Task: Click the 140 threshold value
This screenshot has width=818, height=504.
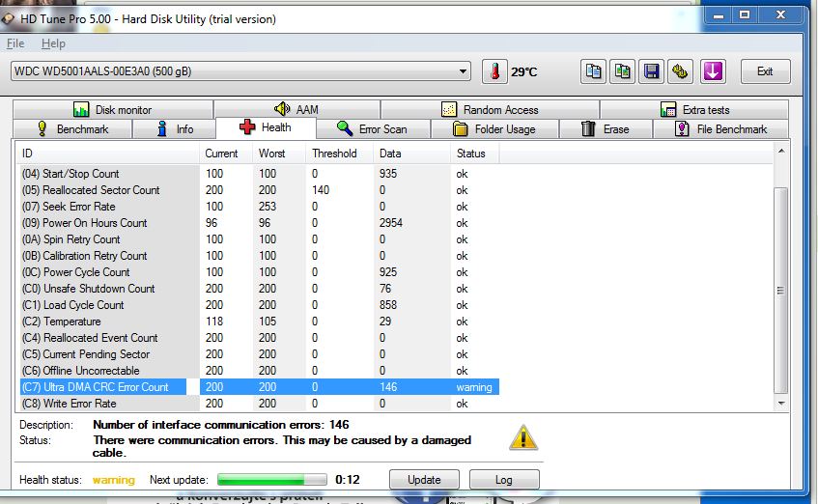Action: pyautogui.click(x=321, y=190)
